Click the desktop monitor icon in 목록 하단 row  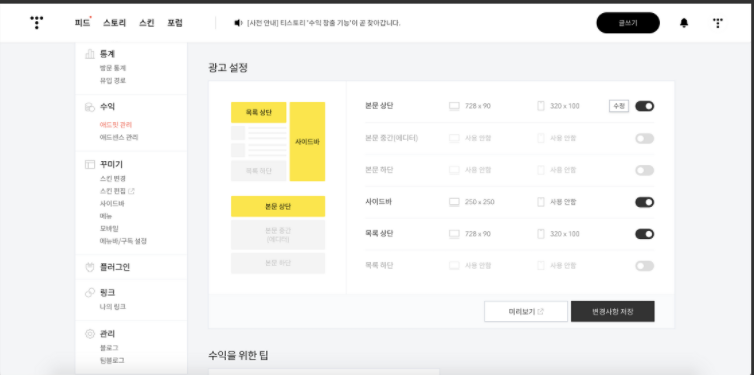454,265
